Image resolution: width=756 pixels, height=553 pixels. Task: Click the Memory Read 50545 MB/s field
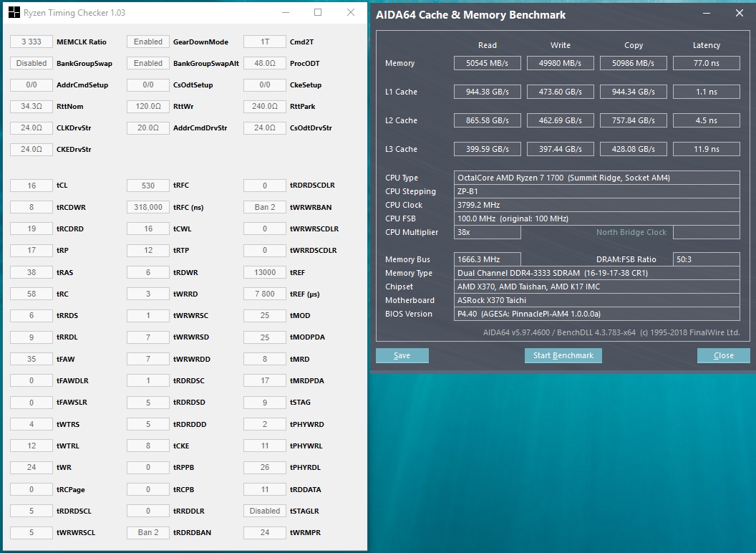click(487, 63)
